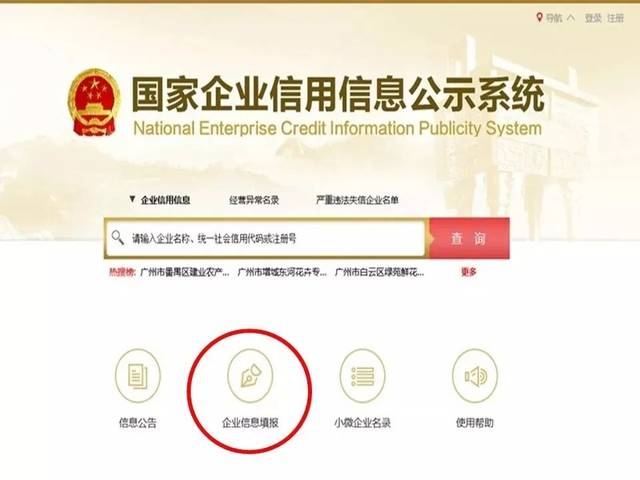Open hot search 广州市白云区绿苑鲜花

379,272
